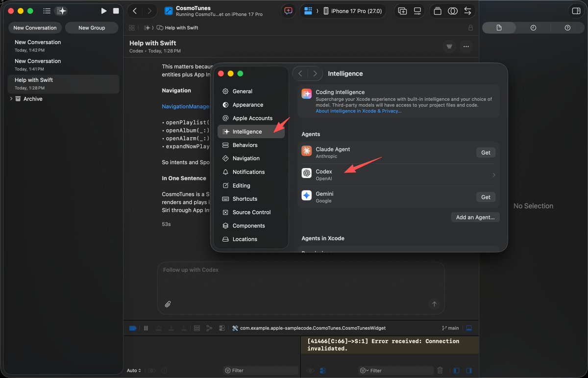Click the variables Filter field
This screenshot has height=378, width=588.
[x=260, y=370]
